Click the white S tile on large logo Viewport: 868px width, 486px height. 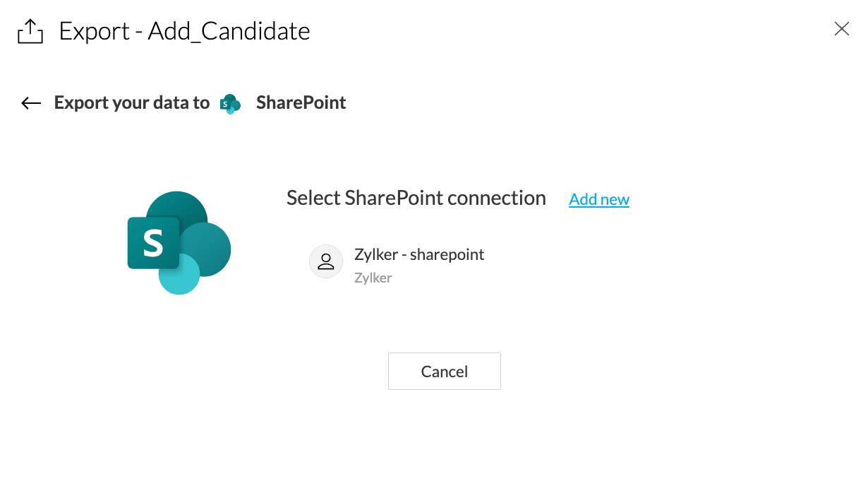(x=151, y=243)
